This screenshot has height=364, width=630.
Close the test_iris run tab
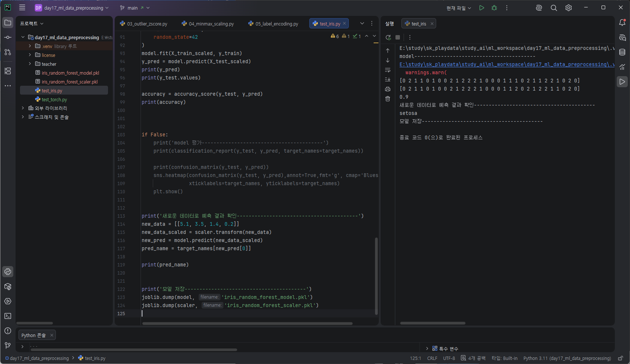(432, 24)
